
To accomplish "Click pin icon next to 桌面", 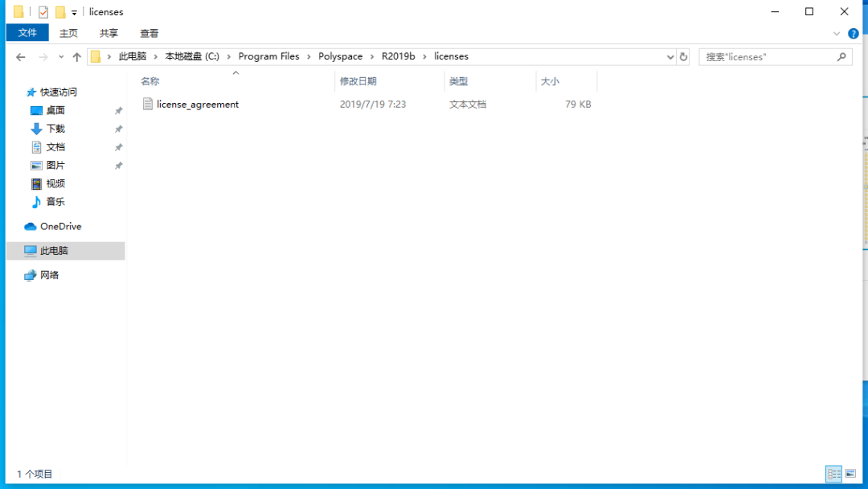I will [x=118, y=111].
